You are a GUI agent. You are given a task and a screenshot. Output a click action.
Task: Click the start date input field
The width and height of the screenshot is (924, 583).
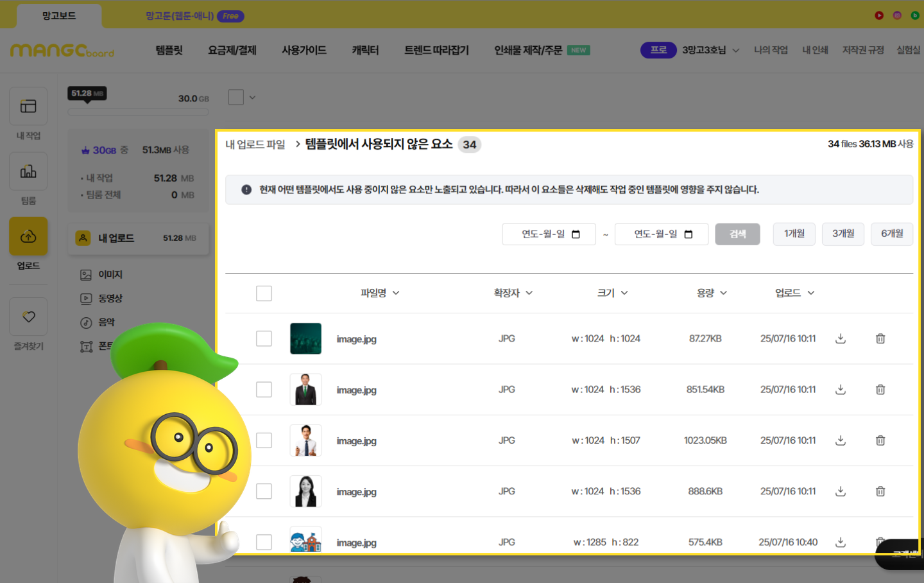[549, 234]
